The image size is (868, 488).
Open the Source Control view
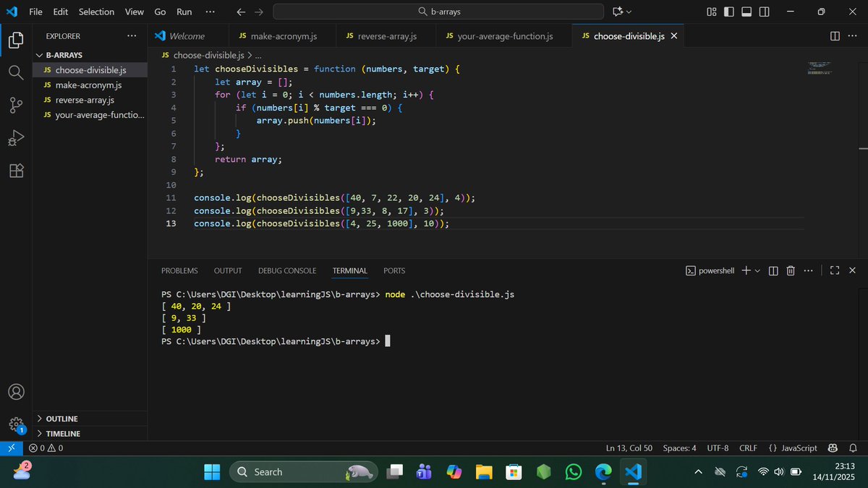(x=16, y=105)
